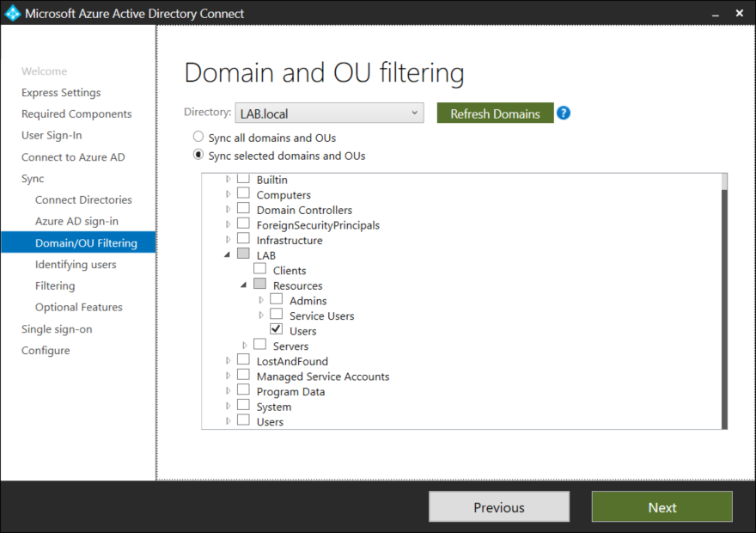Check the Computers checkbox
The width and height of the screenshot is (756, 533).
click(x=243, y=193)
